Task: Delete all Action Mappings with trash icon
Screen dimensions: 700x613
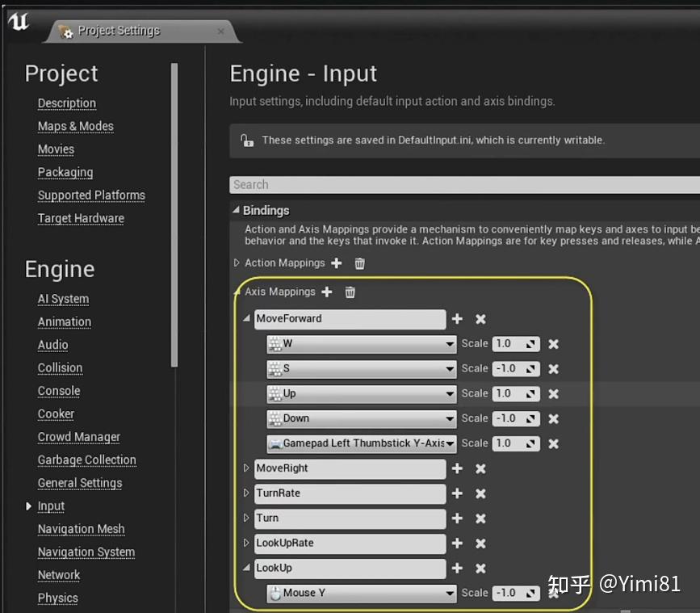Action: tap(359, 263)
